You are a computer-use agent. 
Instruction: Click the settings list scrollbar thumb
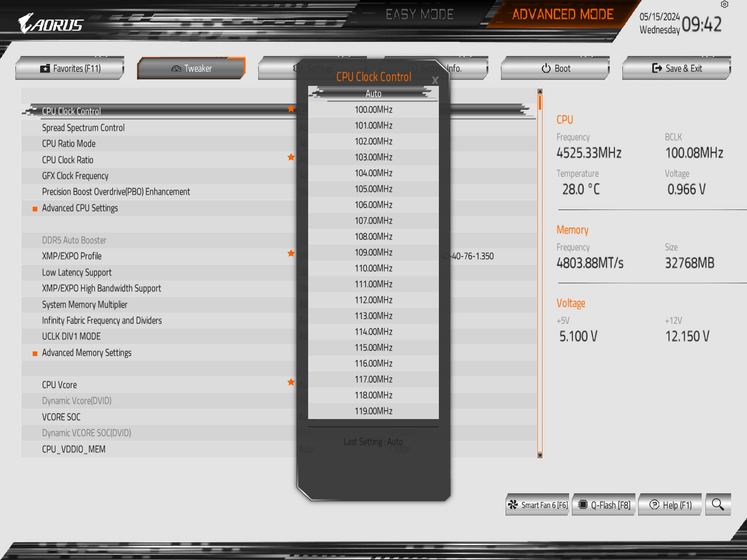[x=540, y=103]
